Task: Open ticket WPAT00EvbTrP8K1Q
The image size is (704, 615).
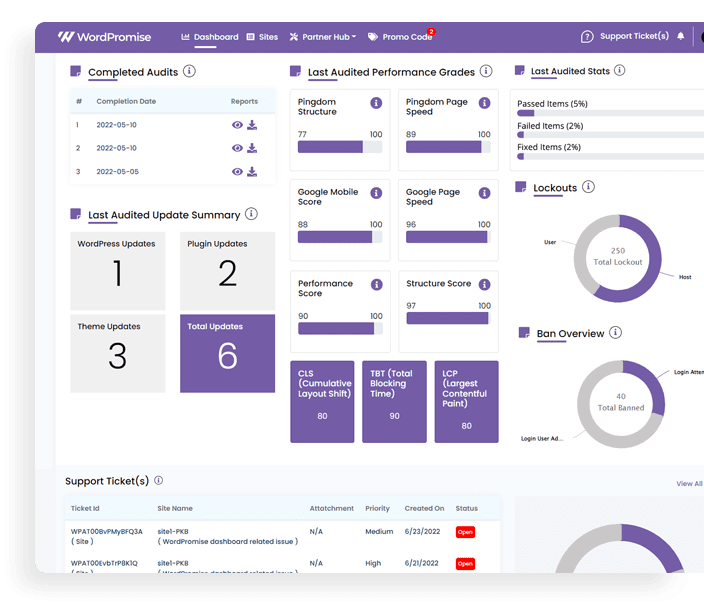Action: click(104, 563)
